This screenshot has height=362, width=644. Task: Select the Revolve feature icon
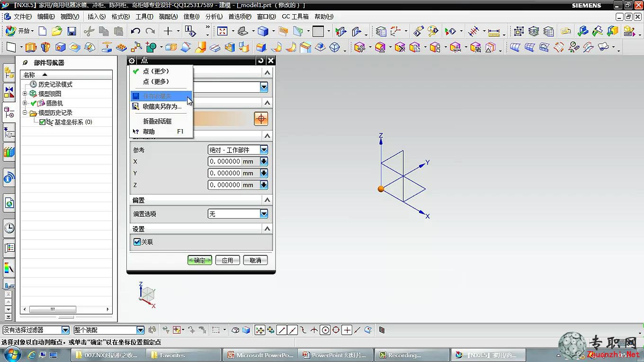click(45, 47)
